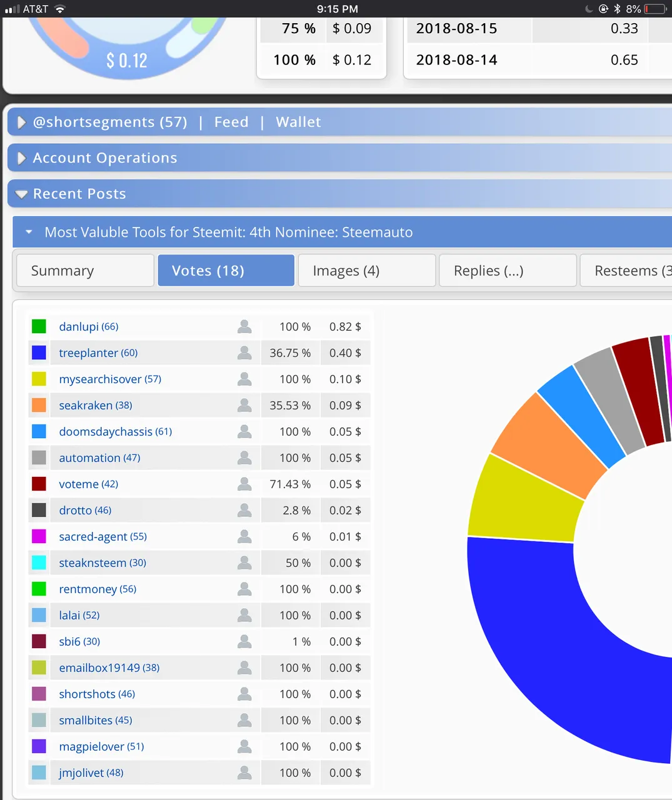Open doomsdaychassis (61) profile link
Screen dimensions: 672x800
click(x=116, y=431)
